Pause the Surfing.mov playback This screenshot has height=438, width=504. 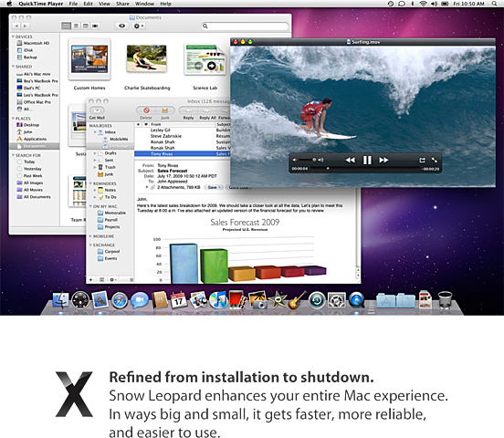[x=367, y=160]
